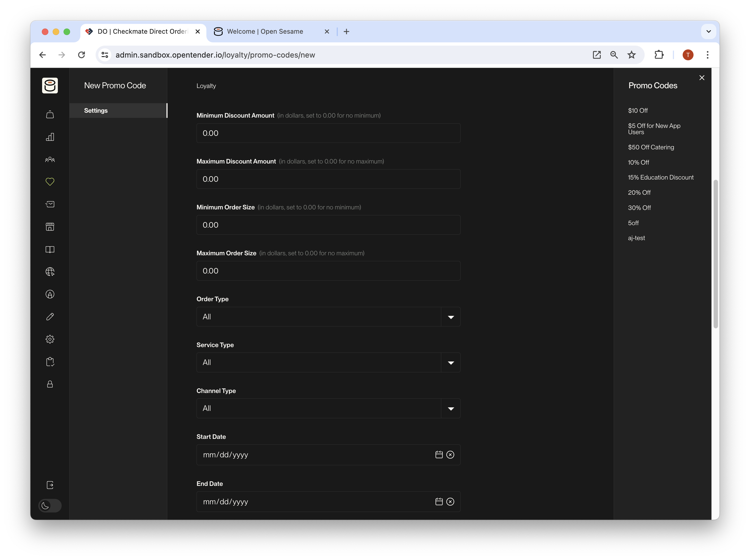This screenshot has width=750, height=560.
Task: Open the globe with cursor icon
Action: (50, 272)
